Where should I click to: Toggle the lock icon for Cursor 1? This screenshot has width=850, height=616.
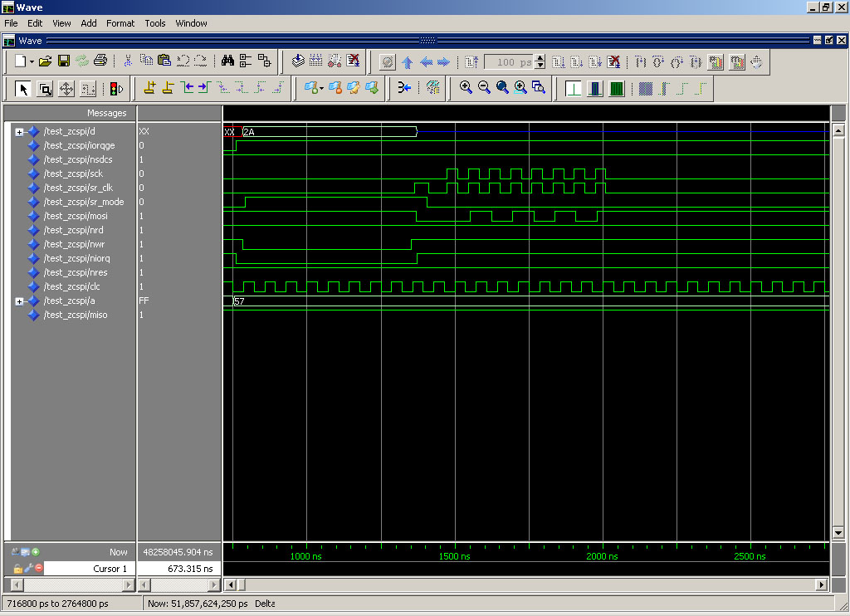17,569
